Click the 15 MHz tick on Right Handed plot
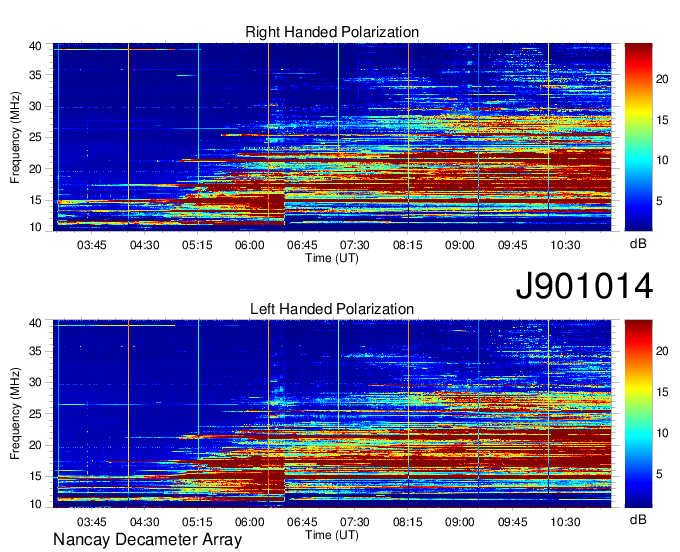This screenshot has width=680, height=552. [x=36, y=200]
